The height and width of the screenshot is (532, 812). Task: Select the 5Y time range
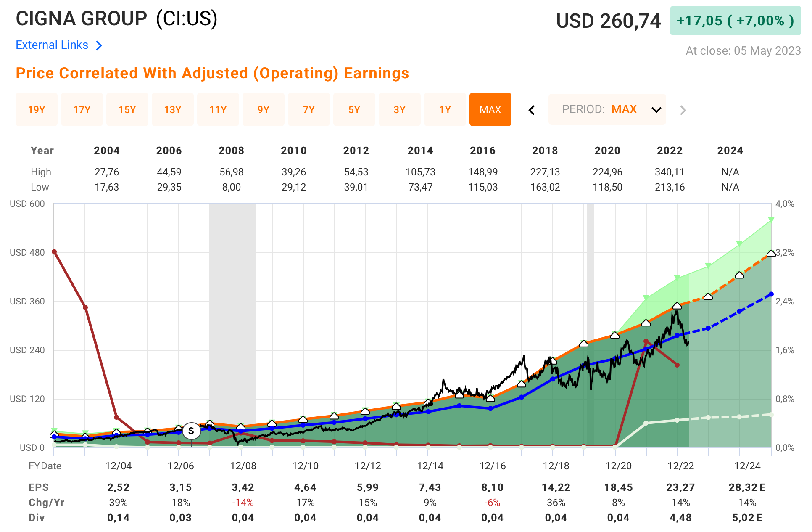354,110
